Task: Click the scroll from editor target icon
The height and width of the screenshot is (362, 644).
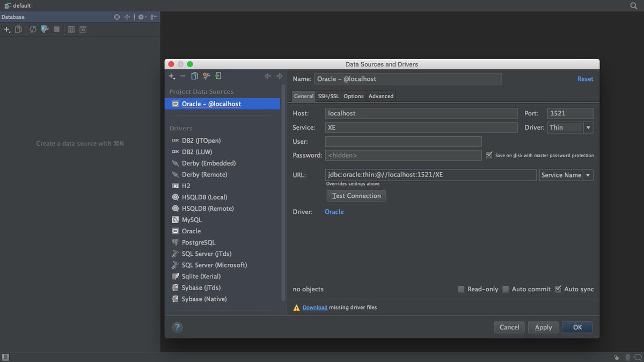Action: click(x=117, y=17)
